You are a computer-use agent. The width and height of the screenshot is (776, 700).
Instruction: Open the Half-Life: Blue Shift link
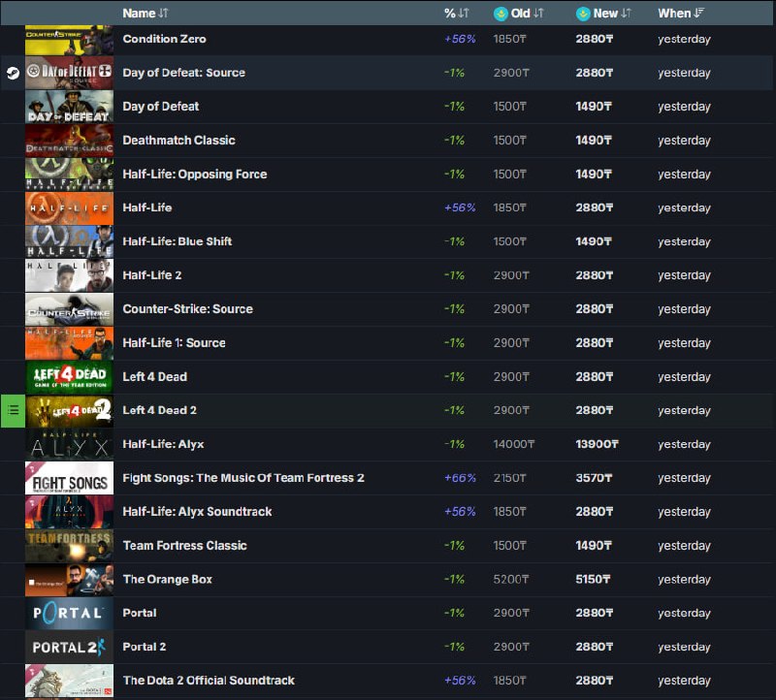point(178,241)
